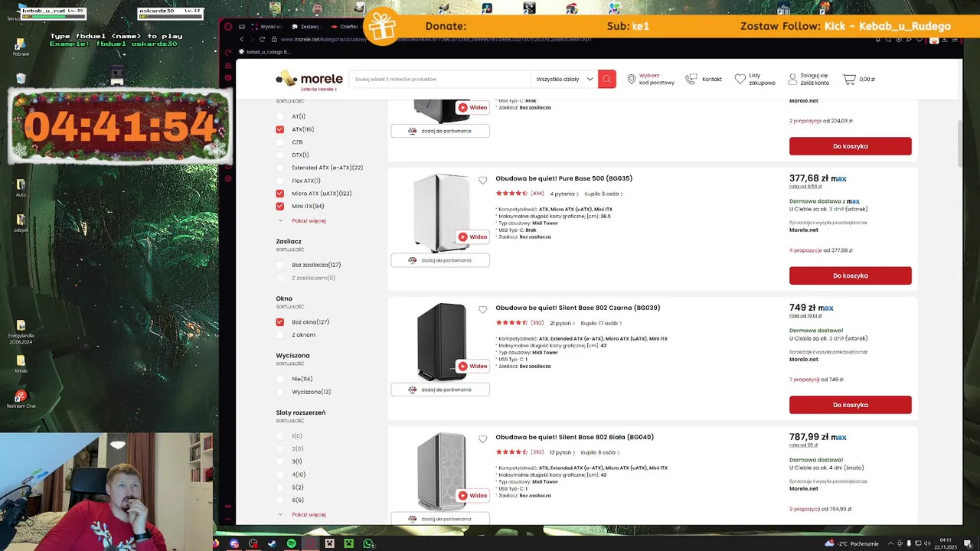Open the Minecraft creeper taskbar icon
This screenshot has width=980, height=551.
349,543
